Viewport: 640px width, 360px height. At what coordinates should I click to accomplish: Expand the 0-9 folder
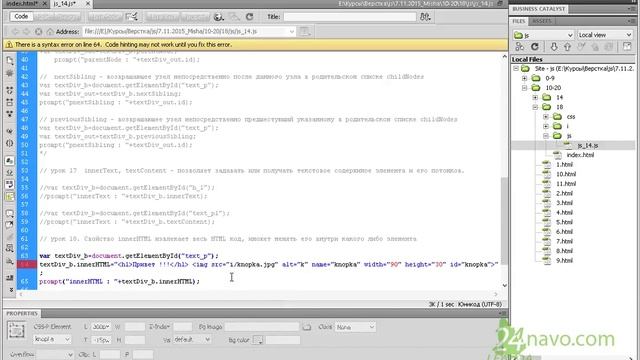[524, 78]
